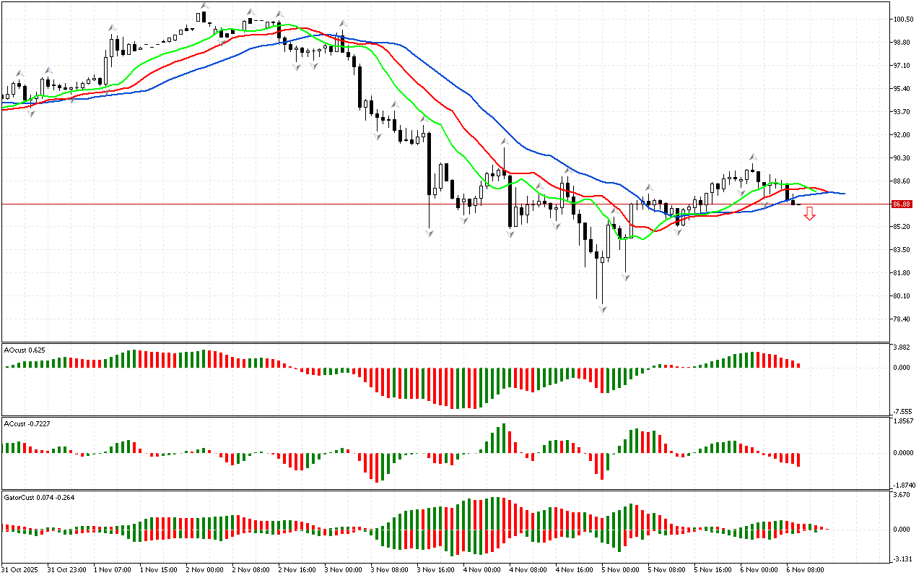
Task: Click the 3.882 value on AO scale
Action: click(902, 348)
